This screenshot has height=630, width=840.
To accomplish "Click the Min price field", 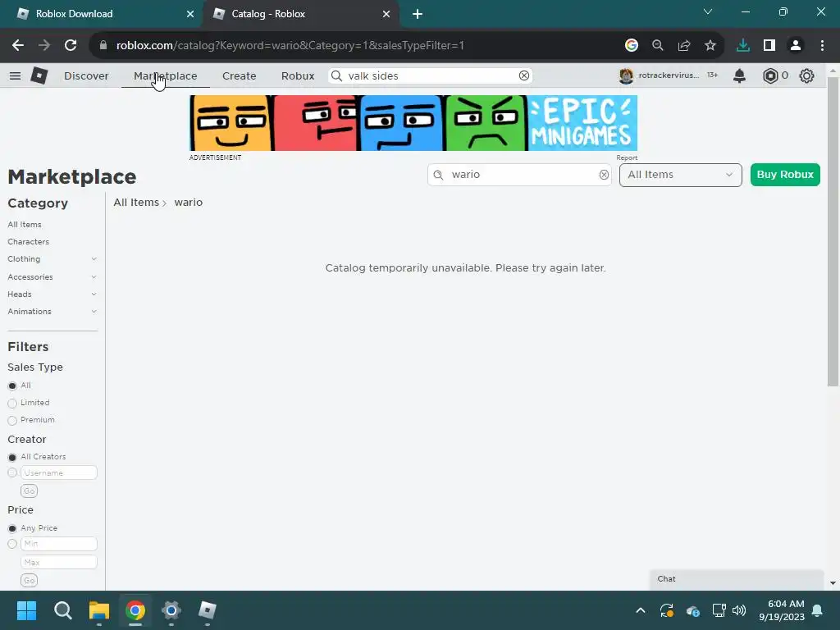I will point(59,544).
